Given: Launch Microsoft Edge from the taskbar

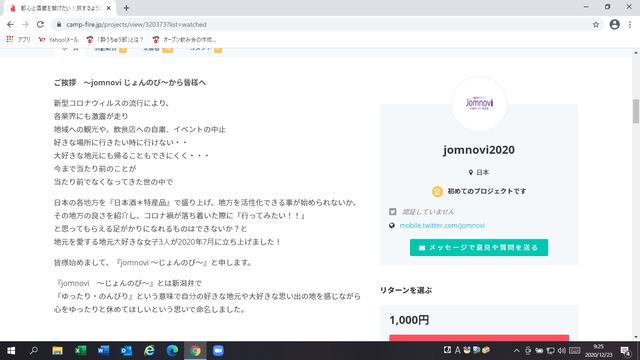Looking at the screenshot, I should point(172,351).
